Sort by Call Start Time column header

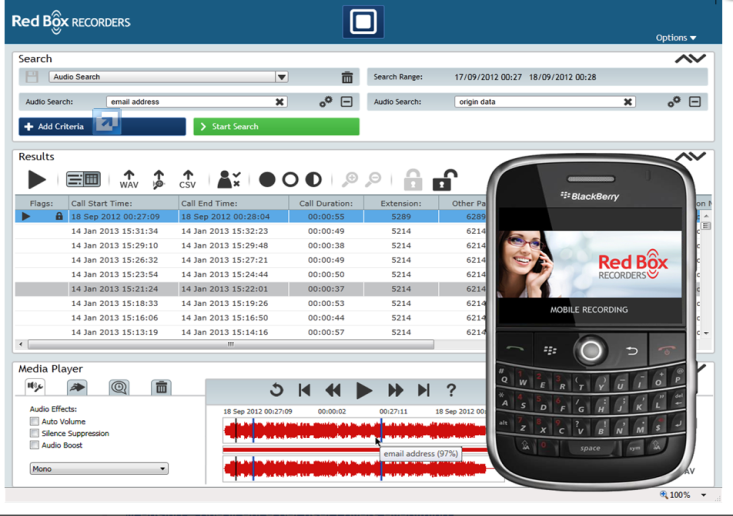[123, 203]
